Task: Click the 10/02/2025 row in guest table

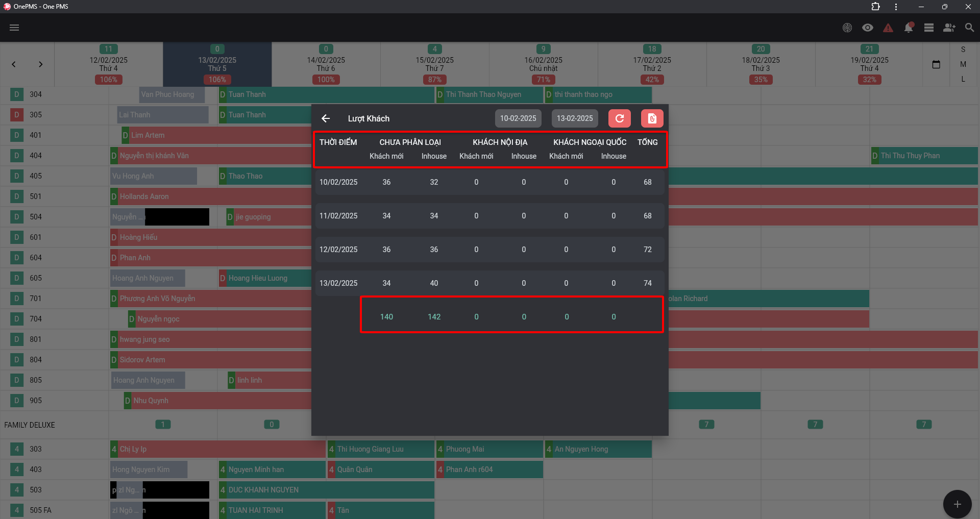Action: (x=490, y=182)
